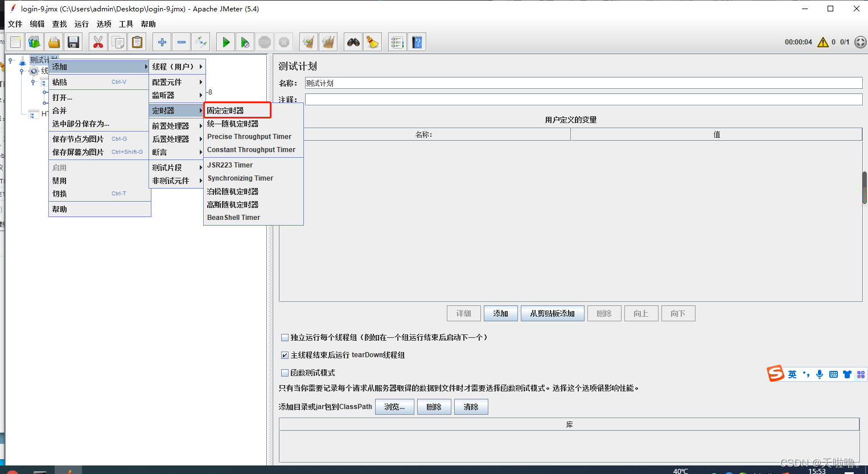This screenshot has width=868, height=474.
Task: Click the Test Plan flask icon in tree
Action: click(x=22, y=60)
